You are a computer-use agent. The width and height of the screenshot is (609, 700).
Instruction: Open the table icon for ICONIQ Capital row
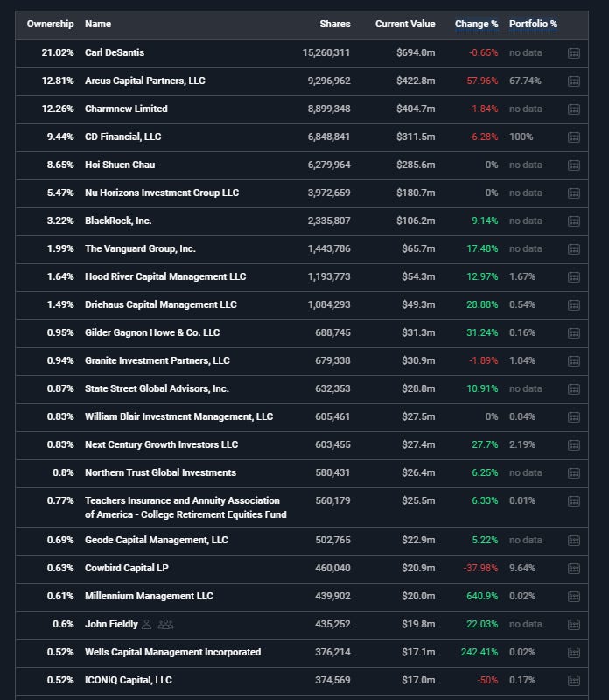point(574,681)
